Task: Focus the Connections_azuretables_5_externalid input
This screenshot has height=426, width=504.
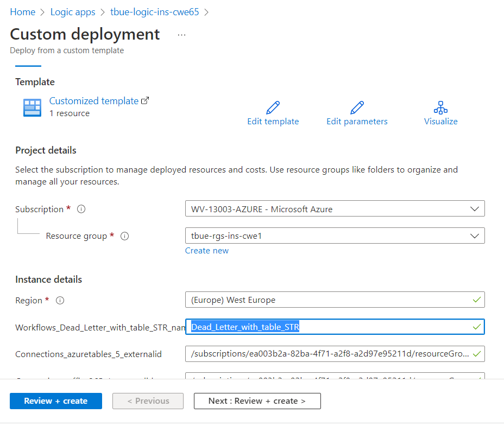Action: pos(335,354)
